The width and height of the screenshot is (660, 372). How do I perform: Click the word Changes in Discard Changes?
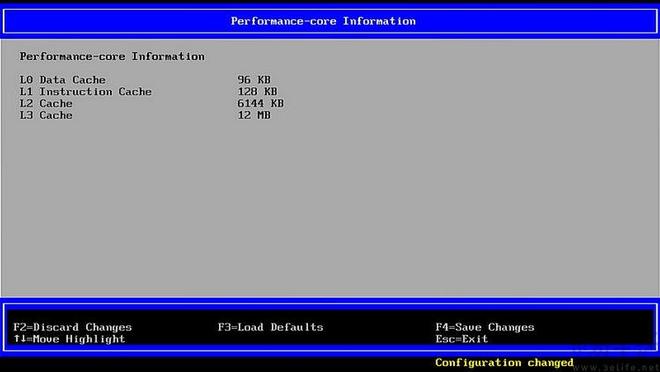[x=109, y=327]
